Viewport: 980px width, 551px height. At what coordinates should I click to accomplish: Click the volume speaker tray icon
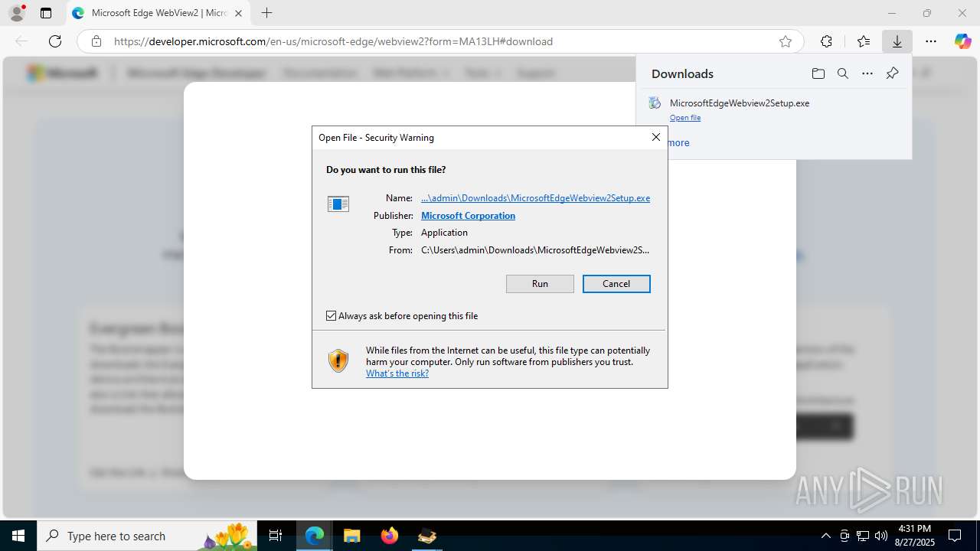coord(881,536)
